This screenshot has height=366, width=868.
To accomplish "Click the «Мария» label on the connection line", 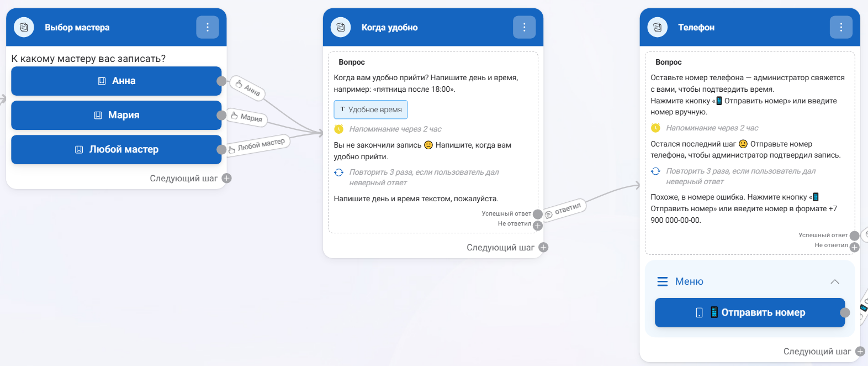I will pyautogui.click(x=247, y=117).
